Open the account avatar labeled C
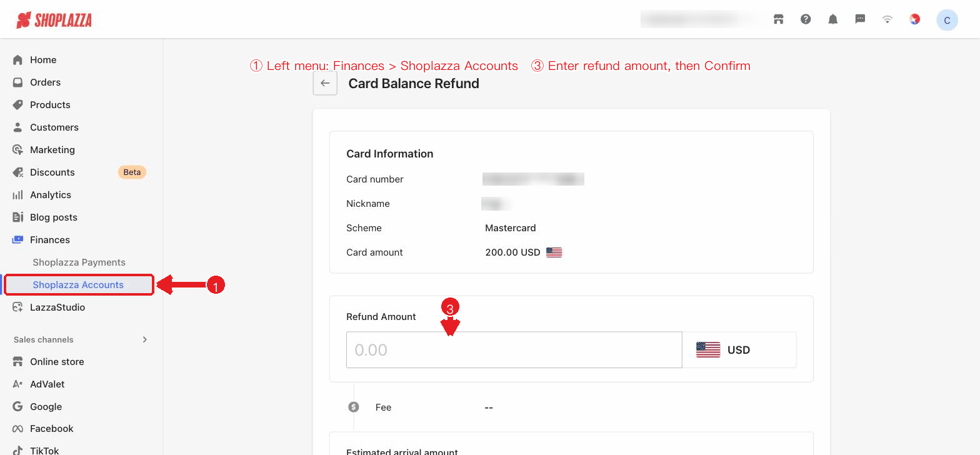The image size is (980, 455). coord(947,20)
